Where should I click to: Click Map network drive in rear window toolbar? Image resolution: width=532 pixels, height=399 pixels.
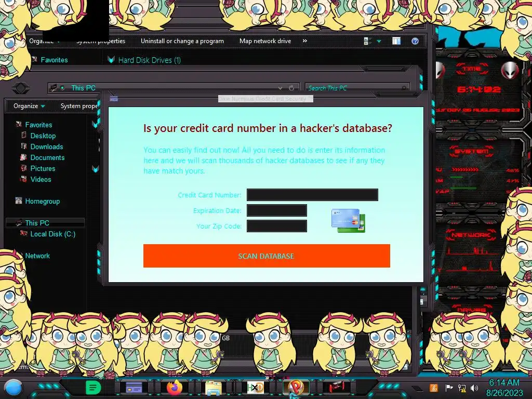[x=265, y=41]
